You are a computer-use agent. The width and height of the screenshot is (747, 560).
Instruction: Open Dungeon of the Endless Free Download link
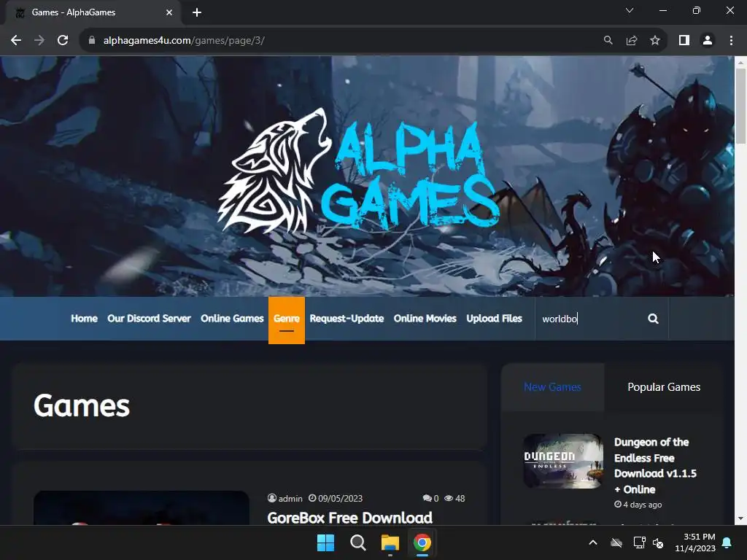tap(655, 466)
